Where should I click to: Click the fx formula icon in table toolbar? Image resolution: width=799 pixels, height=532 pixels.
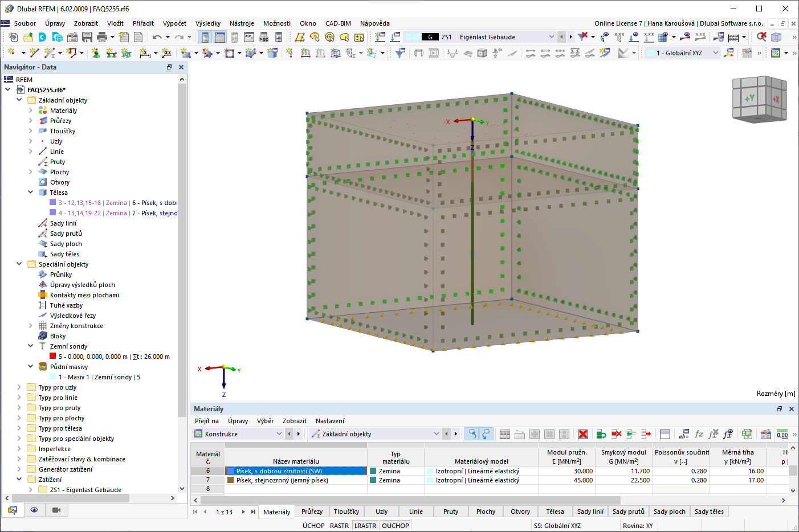(699, 434)
